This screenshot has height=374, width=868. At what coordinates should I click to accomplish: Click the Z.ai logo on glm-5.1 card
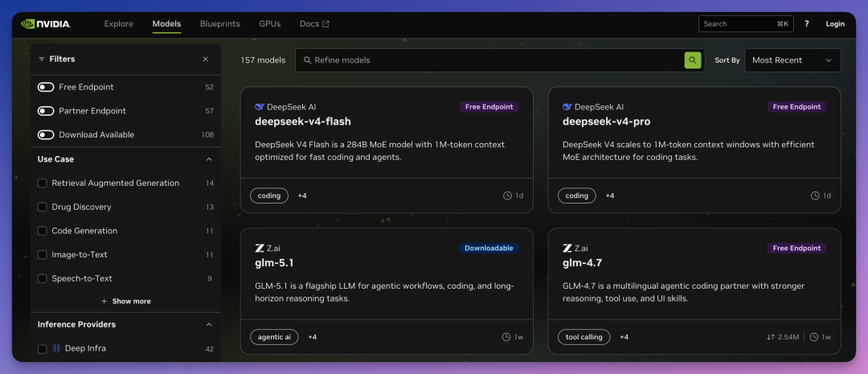260,249
